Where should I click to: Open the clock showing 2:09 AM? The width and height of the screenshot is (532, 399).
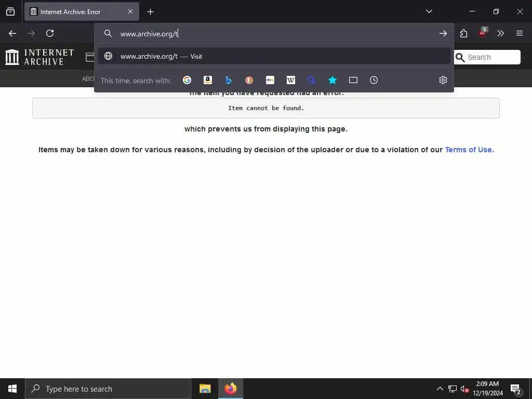(487, 389)
